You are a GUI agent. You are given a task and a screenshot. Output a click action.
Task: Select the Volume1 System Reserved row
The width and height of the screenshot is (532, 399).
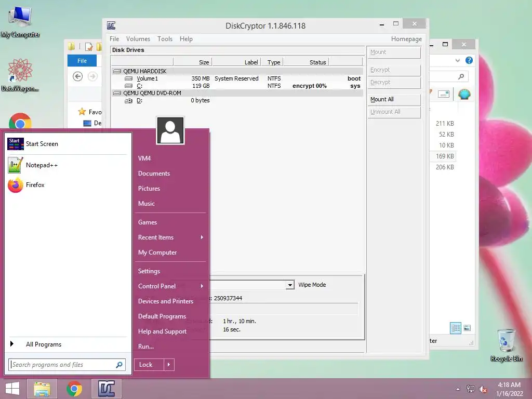(237, 79)
